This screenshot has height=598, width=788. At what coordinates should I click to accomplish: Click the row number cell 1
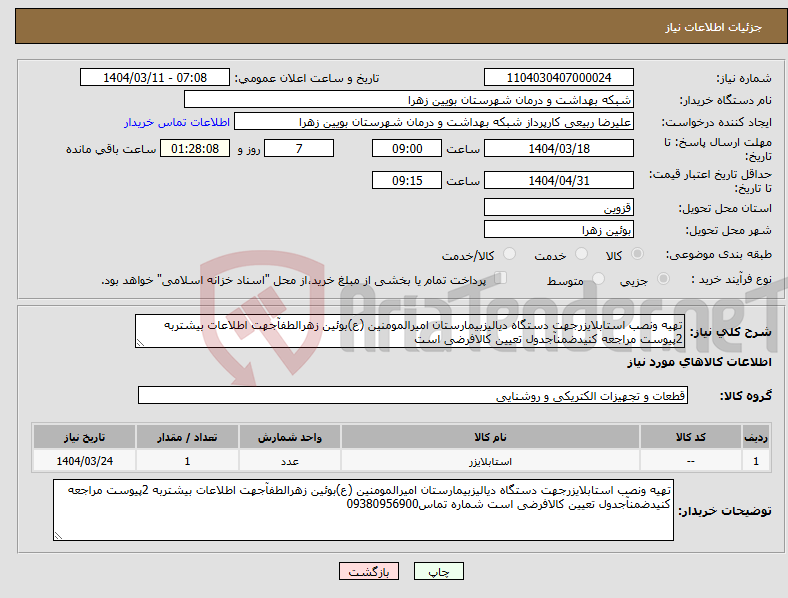click(x=756, y=461)
